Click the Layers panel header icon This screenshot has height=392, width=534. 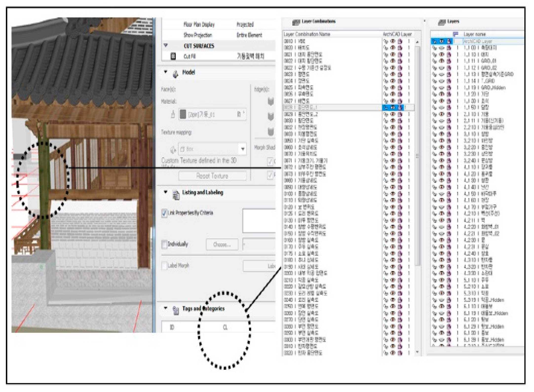click(x=441, y=22)
